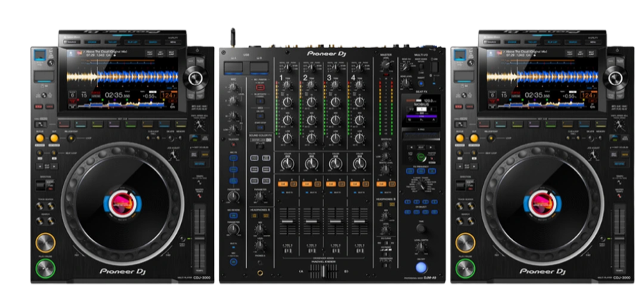644x298 pixels.
Task: Click the Channel 4 COLOR knob
Action: point(359,164)
